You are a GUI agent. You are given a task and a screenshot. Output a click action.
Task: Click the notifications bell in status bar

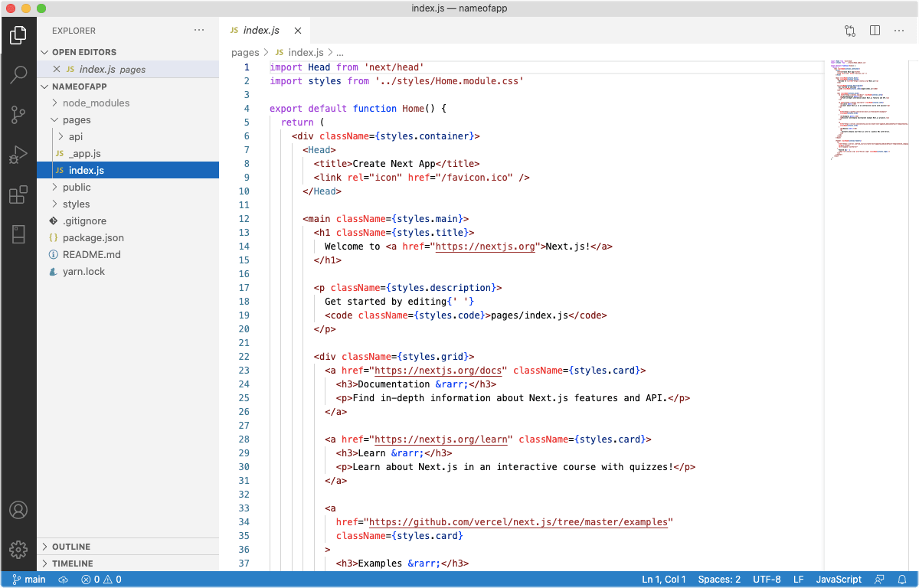[904, 580]
